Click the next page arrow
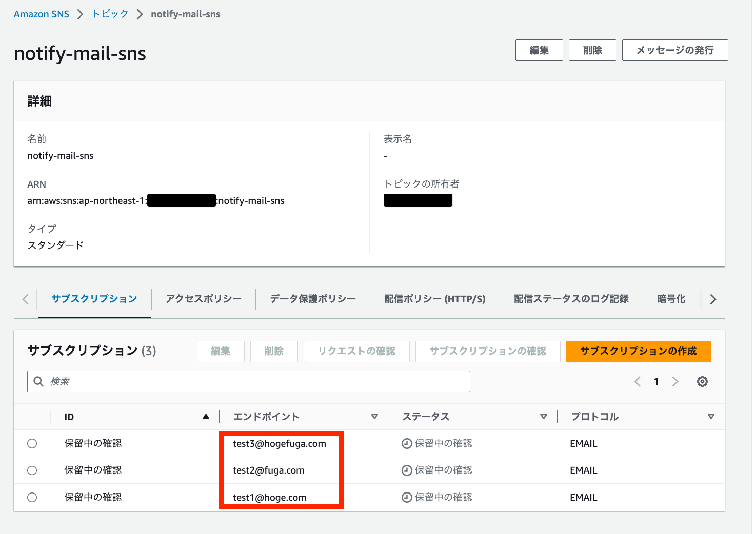This screenshot has width=756, height=534. coord(675,381)
